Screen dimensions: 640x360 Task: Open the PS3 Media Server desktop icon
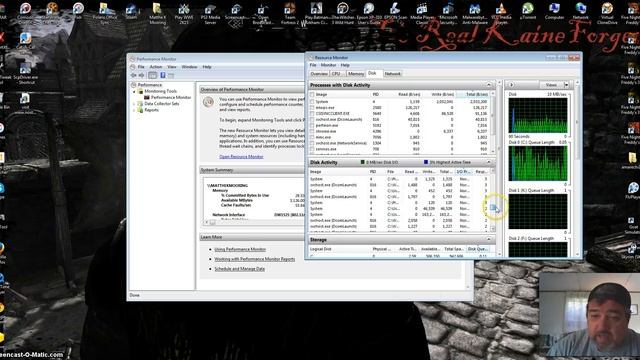(x=210, y=13)
